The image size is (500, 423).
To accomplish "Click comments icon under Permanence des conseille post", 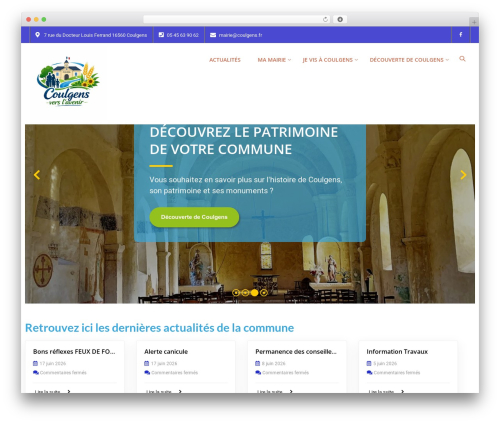I will [x=258, y=372].
